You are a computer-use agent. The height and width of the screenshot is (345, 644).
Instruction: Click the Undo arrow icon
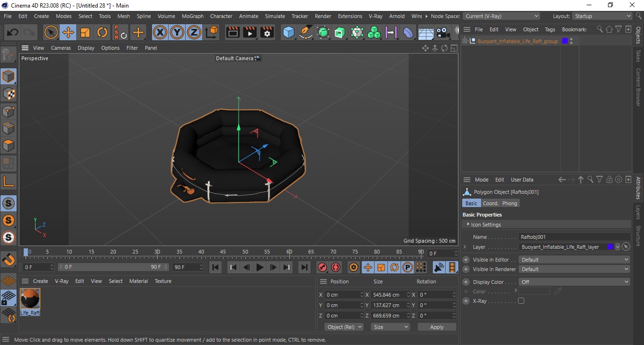tap(13, 32)
